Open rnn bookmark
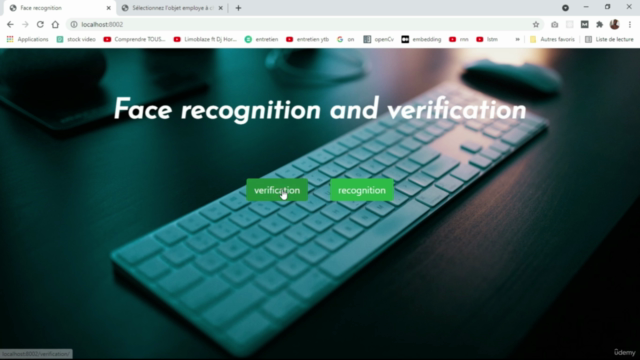The width and height of the screenshot is (640, 360). click(x=459, y=39)
